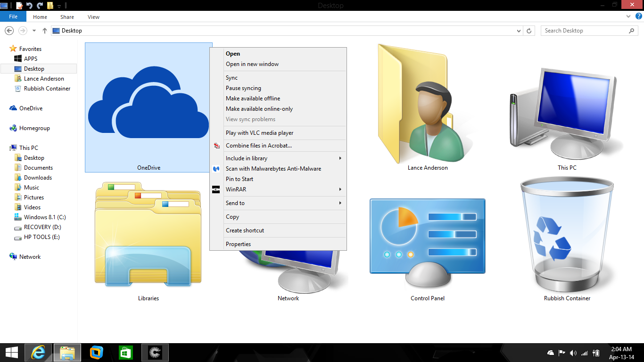Open the File ribbon tab

(13, 16)
